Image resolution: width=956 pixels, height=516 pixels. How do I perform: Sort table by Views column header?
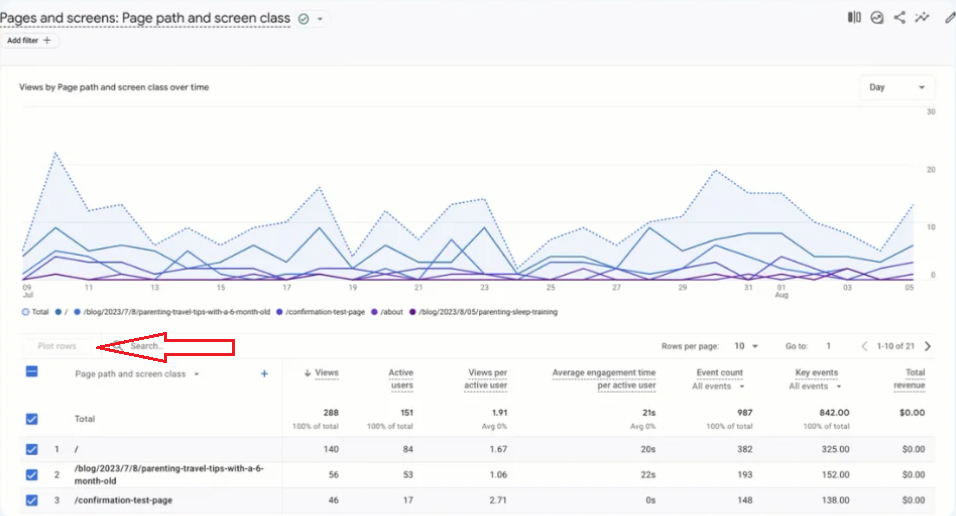321,373
